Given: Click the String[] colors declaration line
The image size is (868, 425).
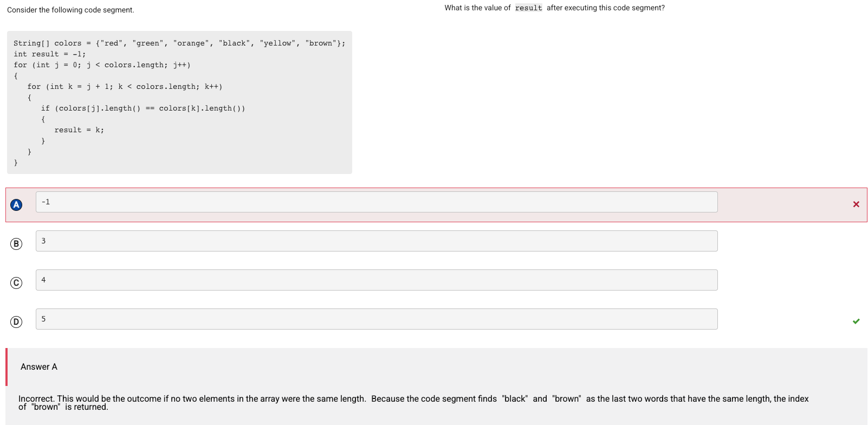Looking at the screenshot, I should point(179,43).
